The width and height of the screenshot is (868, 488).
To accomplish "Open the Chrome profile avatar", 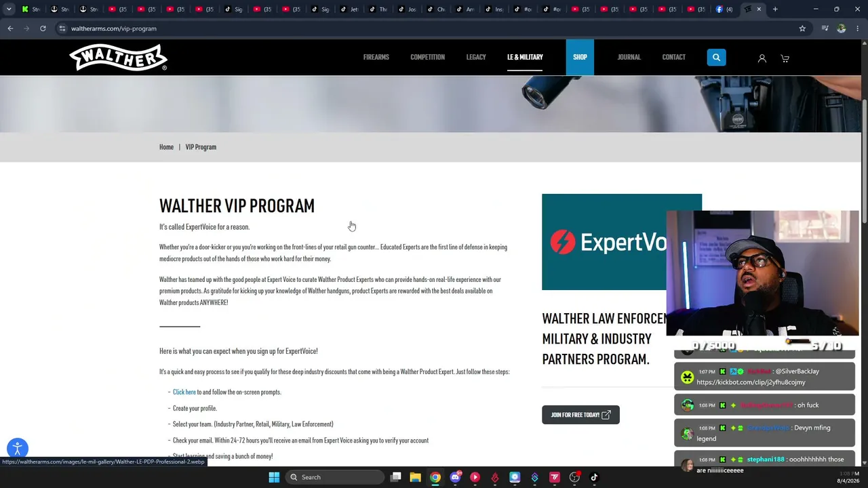I will 842,28.
